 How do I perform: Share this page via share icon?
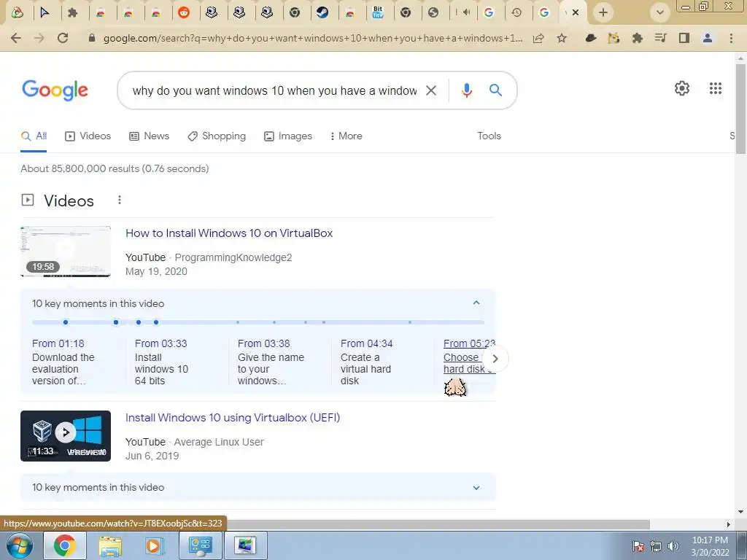click(x=538, y=38)
